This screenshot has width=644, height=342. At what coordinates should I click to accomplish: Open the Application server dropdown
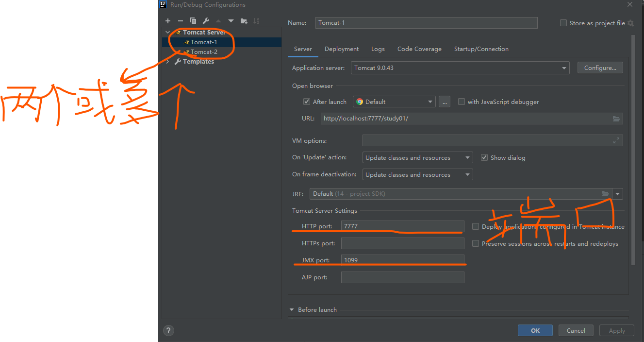(x=460, y=68)
